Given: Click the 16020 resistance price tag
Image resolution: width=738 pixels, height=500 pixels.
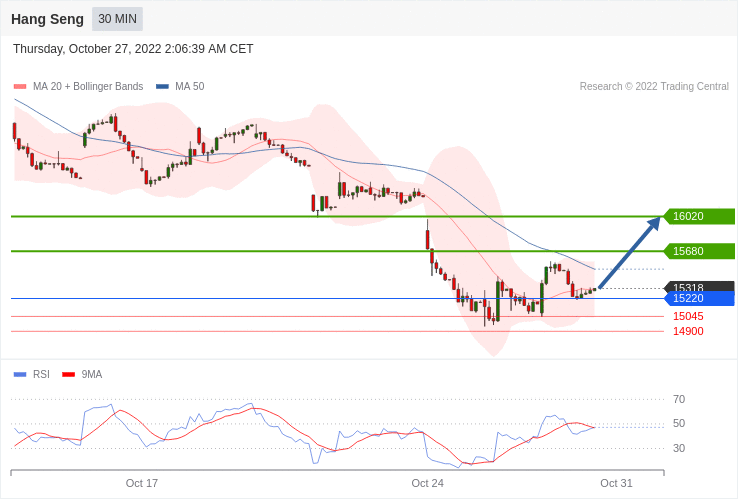Looking at the screenshot, I should pyautogui.click(x=699, y=216).
